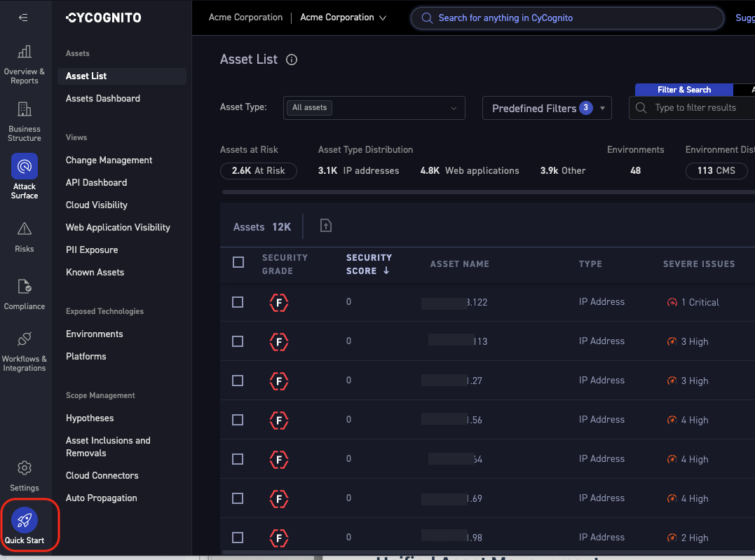Open Auto Propagation page
Image resolution: width=755 pixels, height=560 pixels.
pyautogui.click(x=101, y=498)
